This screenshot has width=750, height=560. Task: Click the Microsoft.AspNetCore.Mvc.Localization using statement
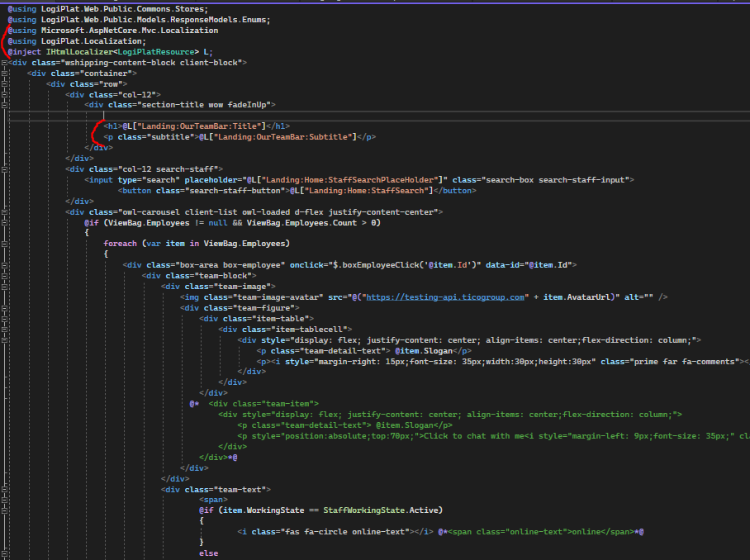coord(130,31)
